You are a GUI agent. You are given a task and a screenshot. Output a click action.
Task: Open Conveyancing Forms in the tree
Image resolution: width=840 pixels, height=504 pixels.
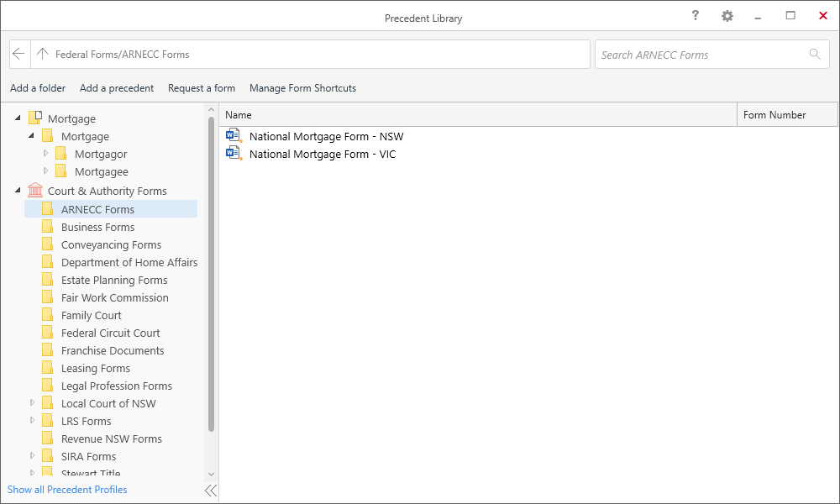(111, 244)
